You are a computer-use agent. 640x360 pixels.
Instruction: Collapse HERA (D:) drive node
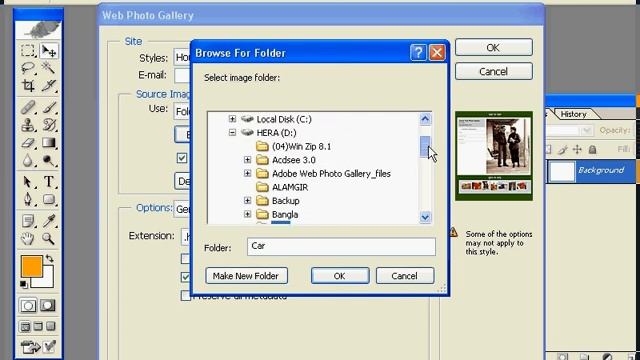tap(232, 133)
